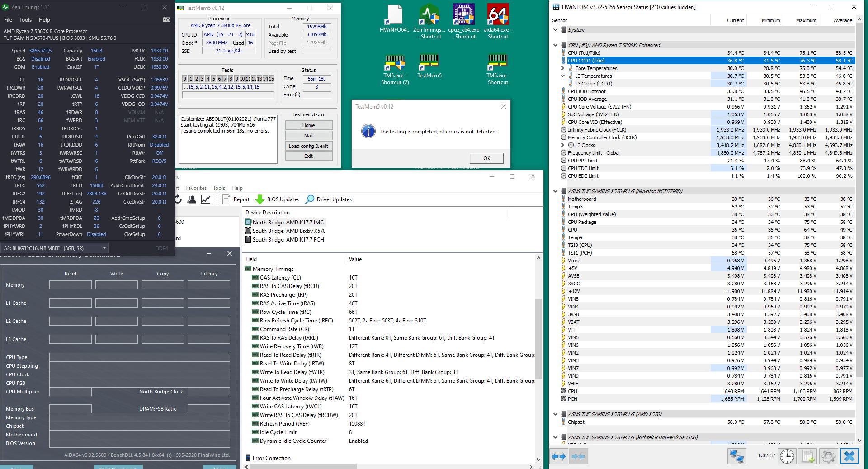The width and height of the screenshot is (868, 469).
Task: Open the AIDA64 Favorites menu
Action: tap(196, 188)
